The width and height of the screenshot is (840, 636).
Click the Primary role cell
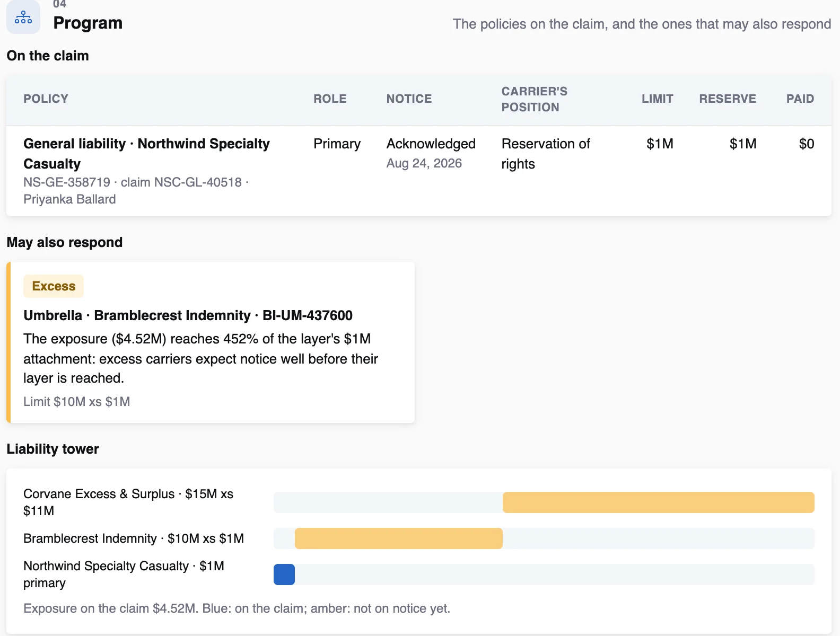[337, 144]
